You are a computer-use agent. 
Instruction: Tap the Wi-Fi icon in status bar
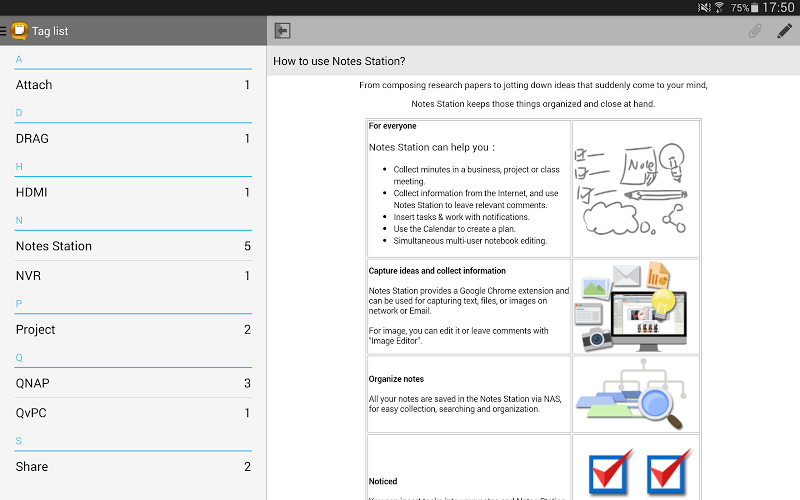[719, 8]
